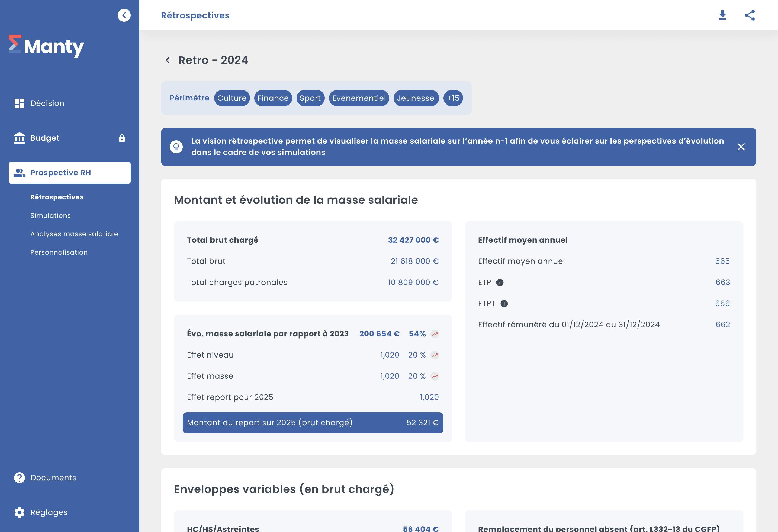Click the Culture perimeter chip

pyautogui.click(x=232, y=98)
